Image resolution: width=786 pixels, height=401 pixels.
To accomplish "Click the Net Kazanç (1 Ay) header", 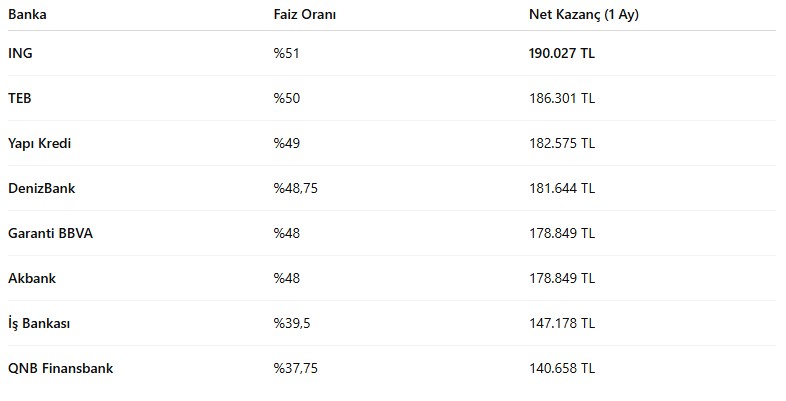I will click(584, 15).
